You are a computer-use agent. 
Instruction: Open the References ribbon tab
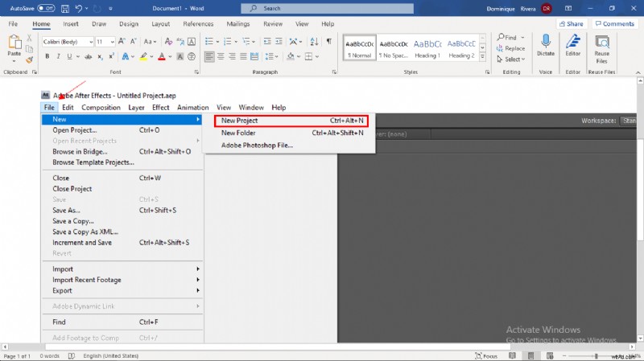(x=198, y=23)
